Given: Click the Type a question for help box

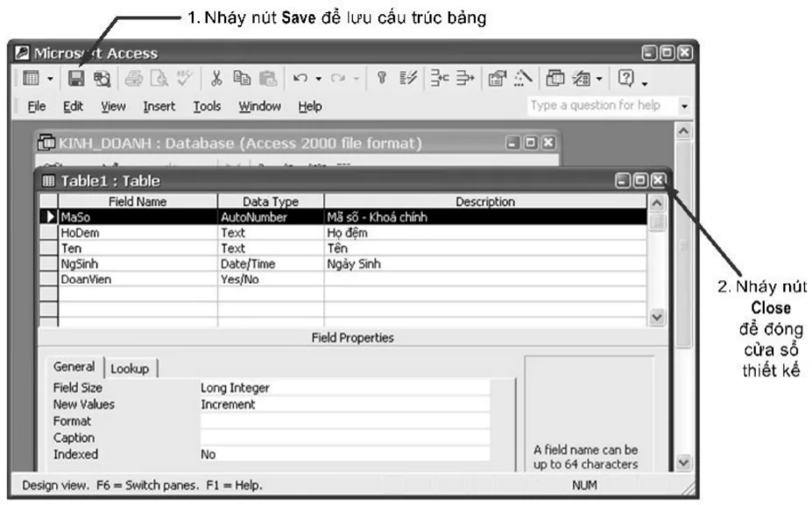Looking at the screenshot, I should pos(603,106).
